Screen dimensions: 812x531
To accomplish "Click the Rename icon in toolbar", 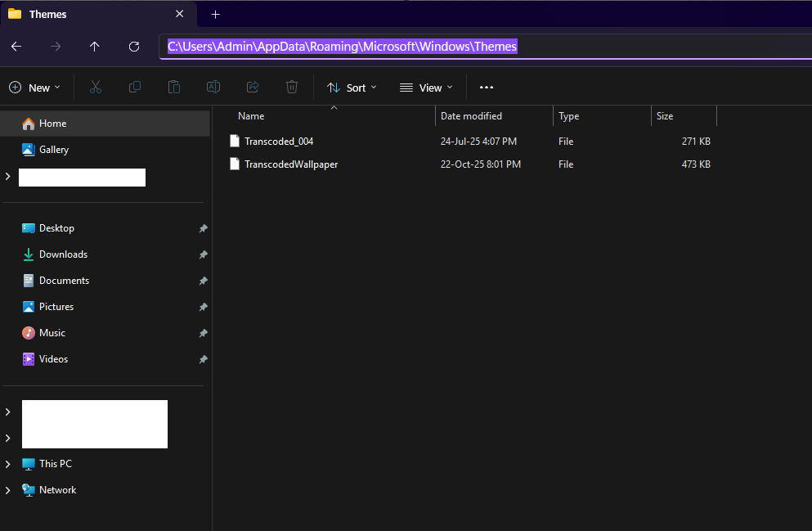I will coord(213,87).
